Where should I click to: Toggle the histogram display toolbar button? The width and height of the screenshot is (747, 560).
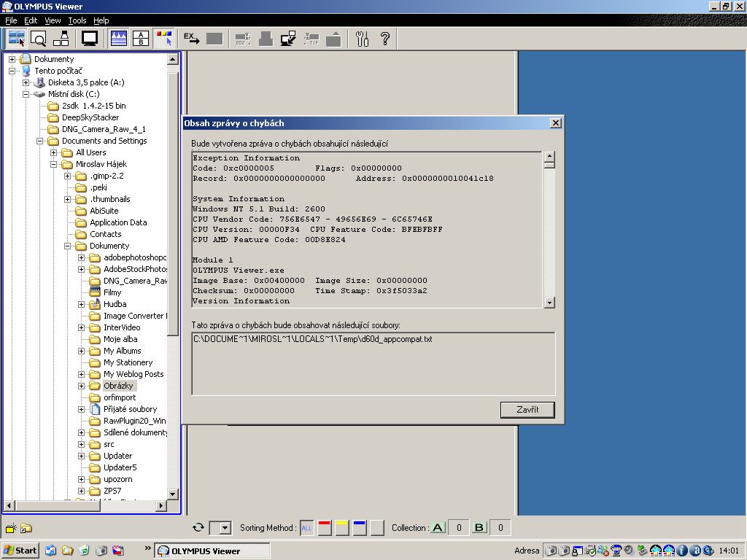coord(118,39)
